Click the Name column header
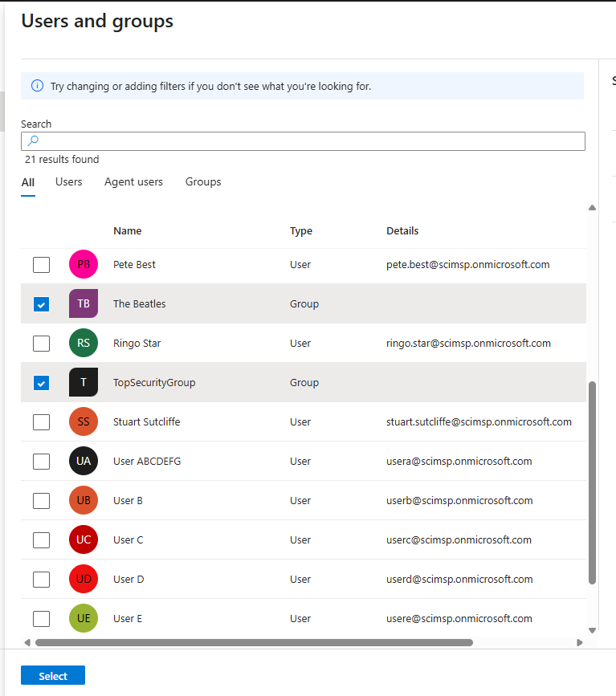This screenshot has width=616, height=696. [128, 231]
